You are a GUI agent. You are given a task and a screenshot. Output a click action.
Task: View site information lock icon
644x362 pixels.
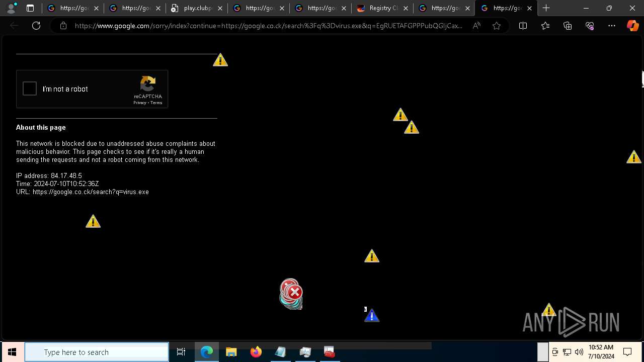pos(63,26)
